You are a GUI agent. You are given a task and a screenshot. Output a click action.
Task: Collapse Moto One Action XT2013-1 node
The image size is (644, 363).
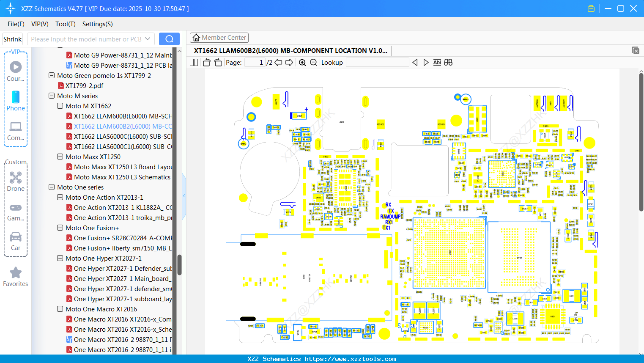60,198
